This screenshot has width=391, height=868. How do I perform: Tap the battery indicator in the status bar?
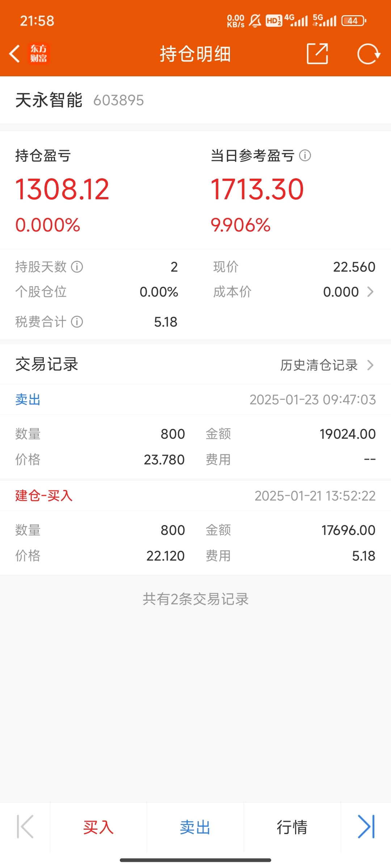[353, 21]
